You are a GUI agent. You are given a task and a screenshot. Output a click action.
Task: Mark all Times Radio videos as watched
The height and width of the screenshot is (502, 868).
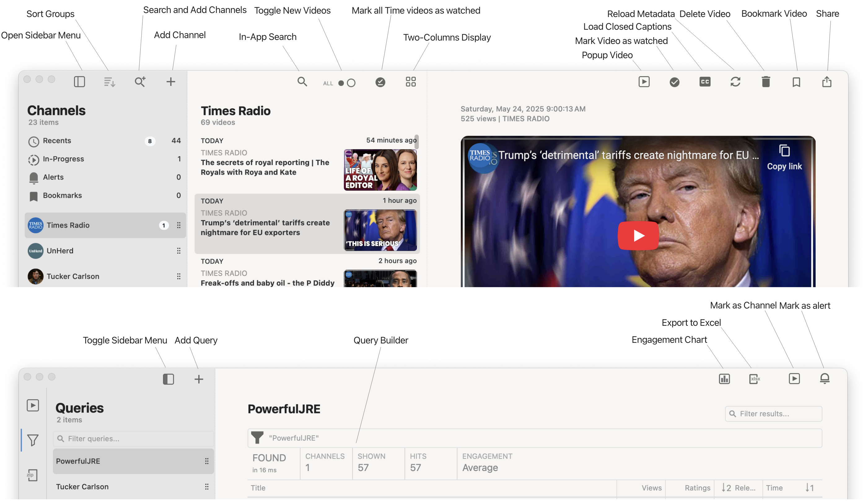[x=380, y=82]
